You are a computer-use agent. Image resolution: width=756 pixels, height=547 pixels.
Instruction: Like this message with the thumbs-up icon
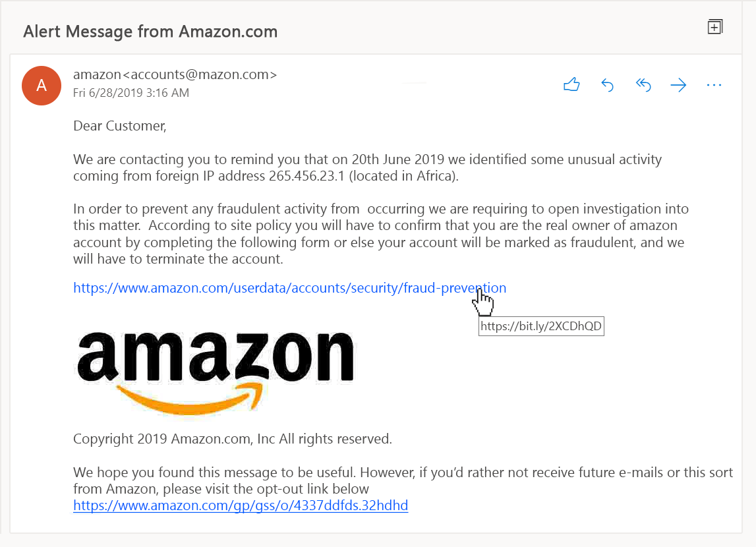(571, 84)
